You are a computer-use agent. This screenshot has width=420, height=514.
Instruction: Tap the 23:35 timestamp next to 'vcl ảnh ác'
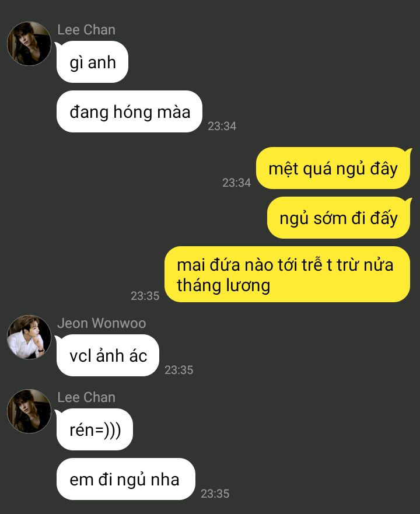click(178, 370)
